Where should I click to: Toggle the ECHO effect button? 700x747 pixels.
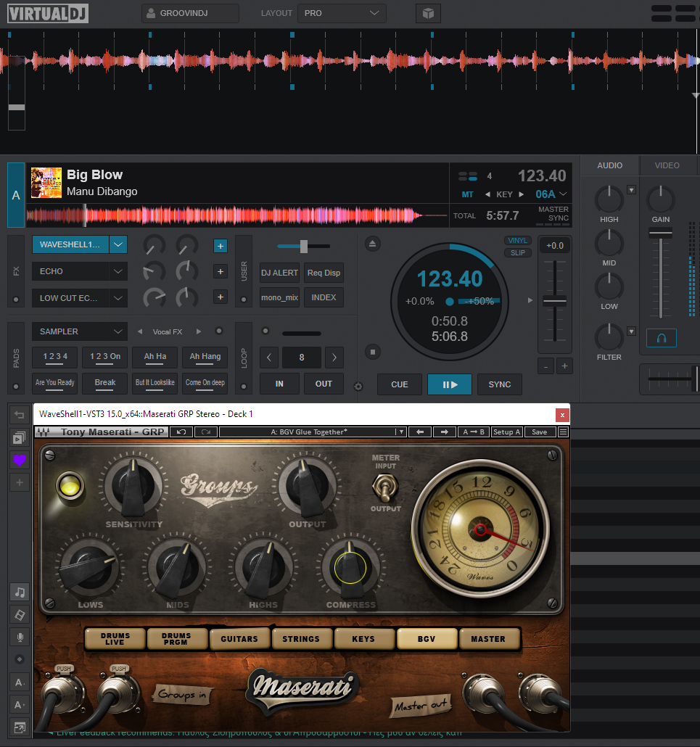click(x=70, y=271)
